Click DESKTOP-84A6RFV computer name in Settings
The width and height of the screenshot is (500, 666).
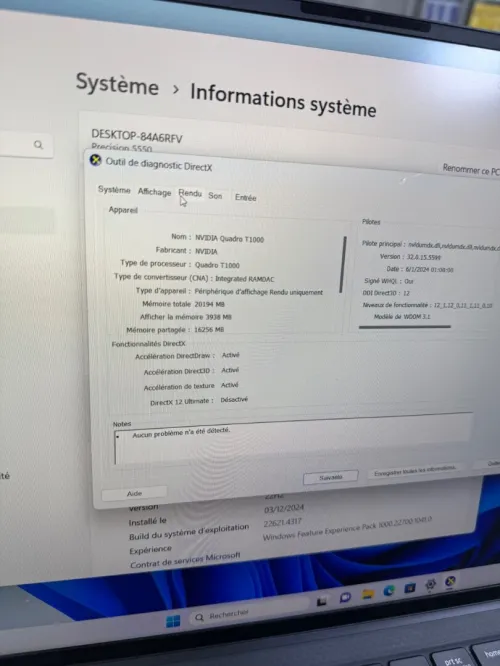[137, 137]
